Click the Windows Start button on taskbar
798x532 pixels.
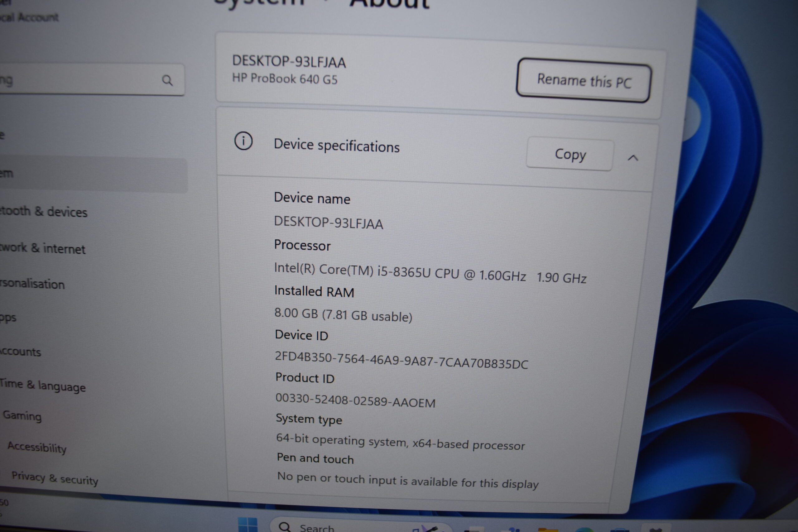pos(247,525)
